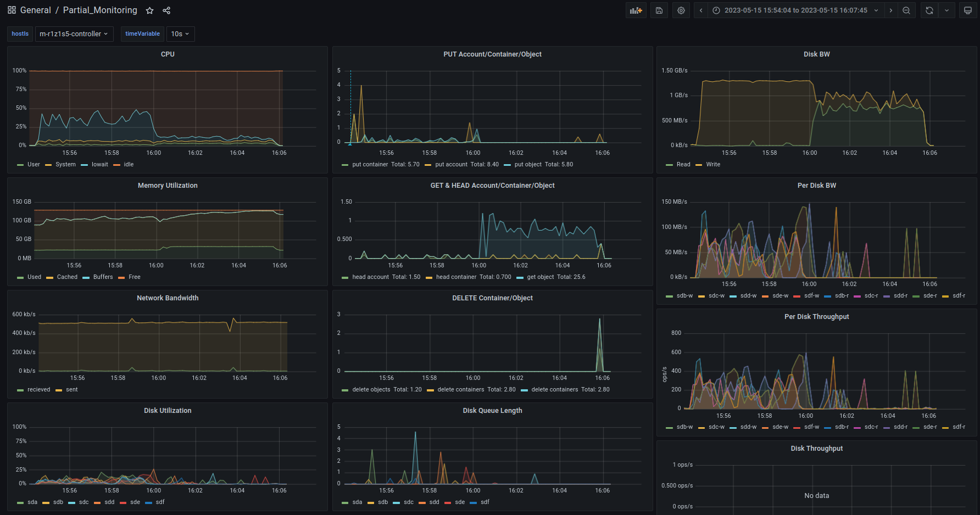Viewport: 980px width, 515px height.
Task: Refresh the dashboard
Action: point(929,10)
